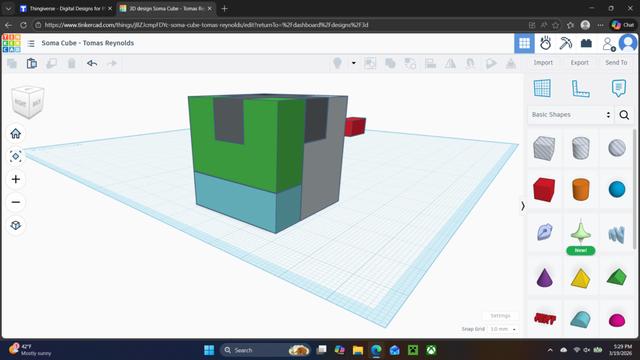Click the Tinkercad logo
640x360 pixels.
point(11,43)
